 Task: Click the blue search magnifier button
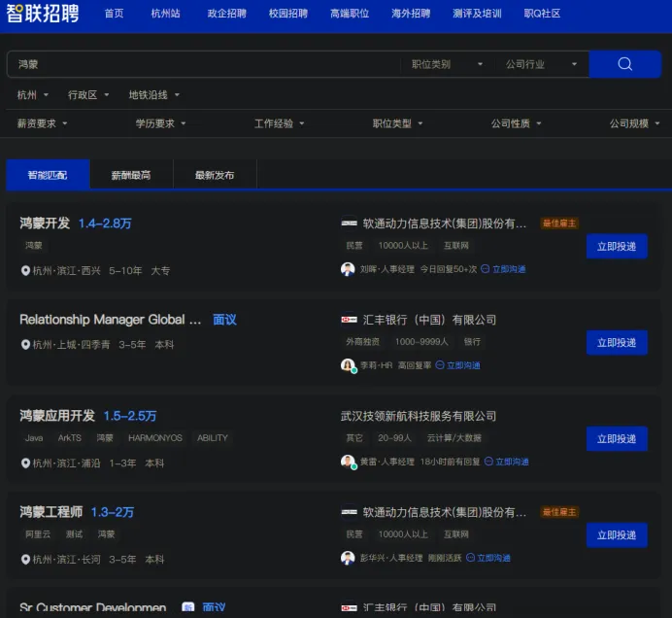624,64
